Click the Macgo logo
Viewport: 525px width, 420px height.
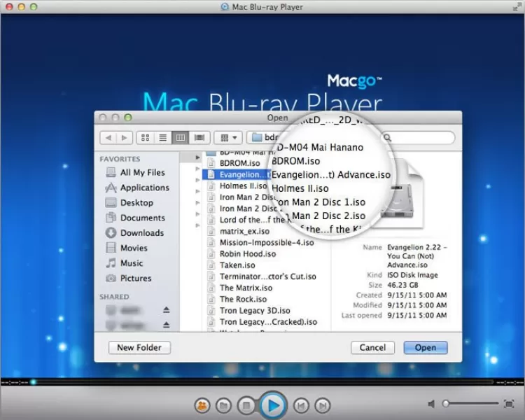(354, 81)
